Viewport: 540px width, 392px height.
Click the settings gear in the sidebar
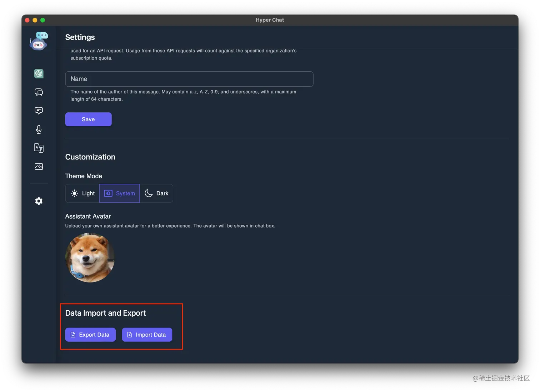[x=39, y=201]
